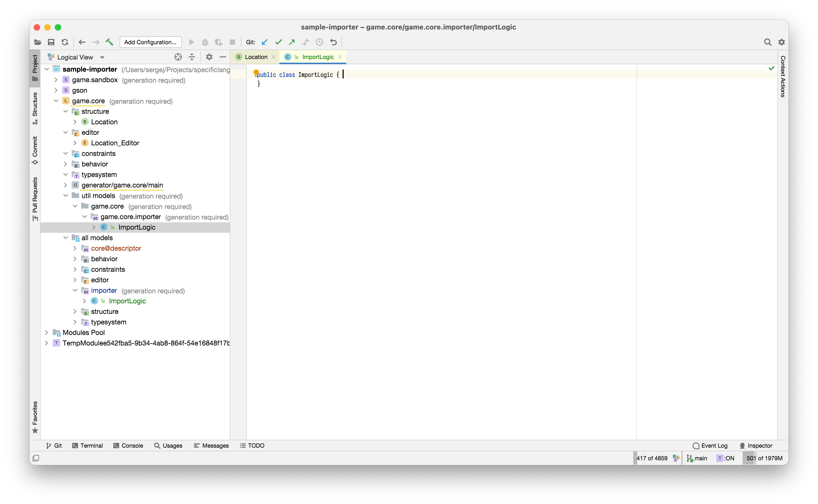818x504 pixels.
Task: Expand the Modules Pool node
Action: [x=47, y=333]
